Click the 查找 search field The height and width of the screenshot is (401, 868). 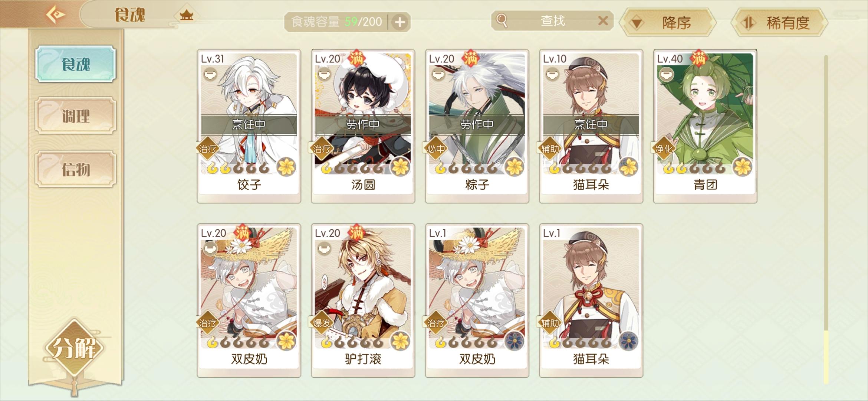tap(552, 20)
